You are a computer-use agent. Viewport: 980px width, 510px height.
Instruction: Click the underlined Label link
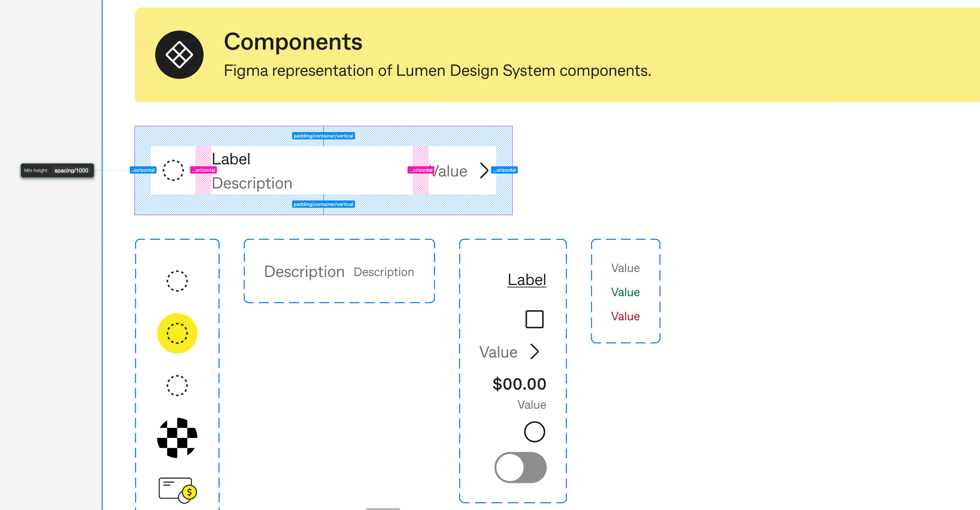pos(527,280)
